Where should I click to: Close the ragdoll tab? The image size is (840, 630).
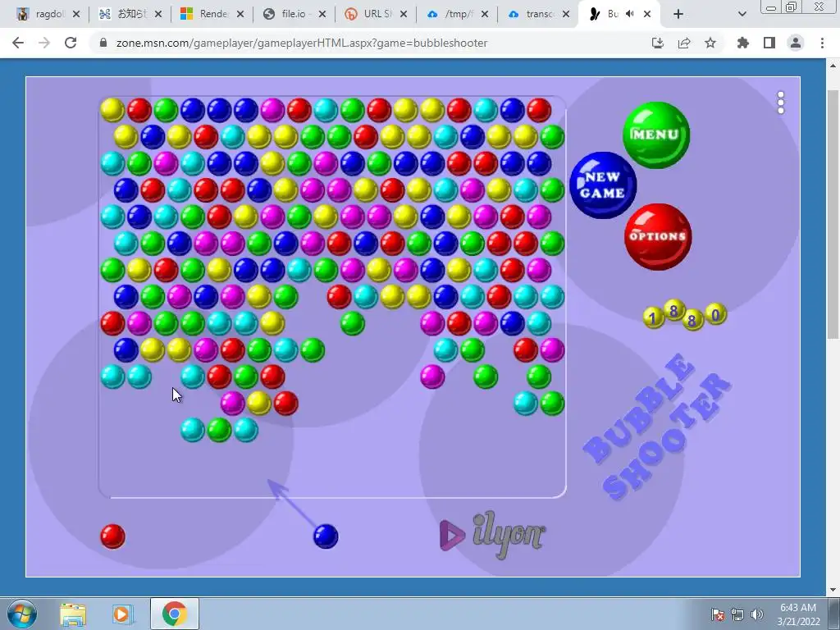click(76, 14)
